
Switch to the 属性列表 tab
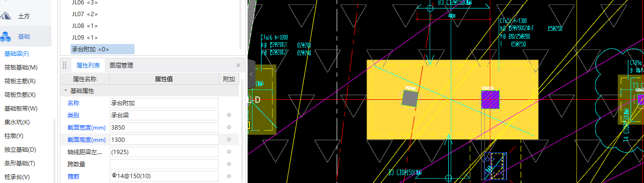89,65
